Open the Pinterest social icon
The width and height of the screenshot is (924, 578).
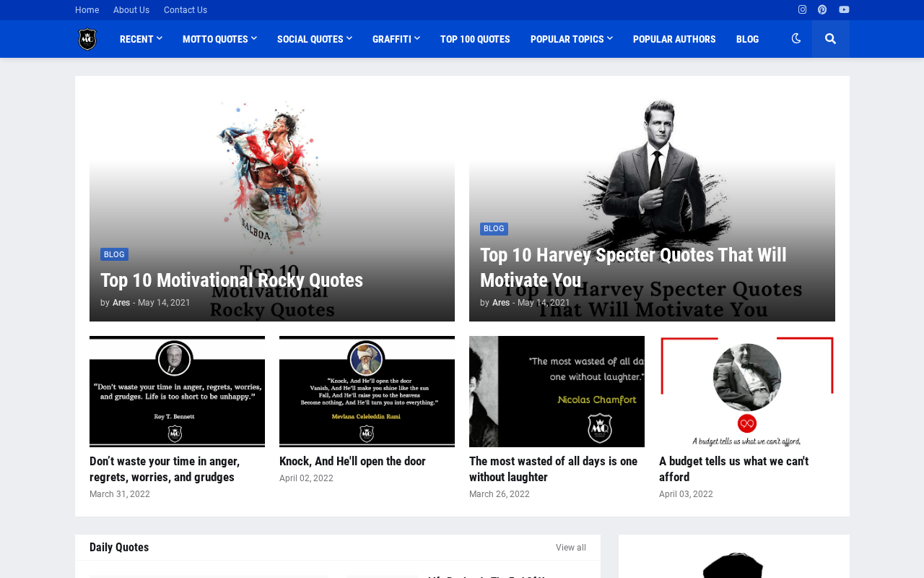pyautogui.click(x=822, y=9)
